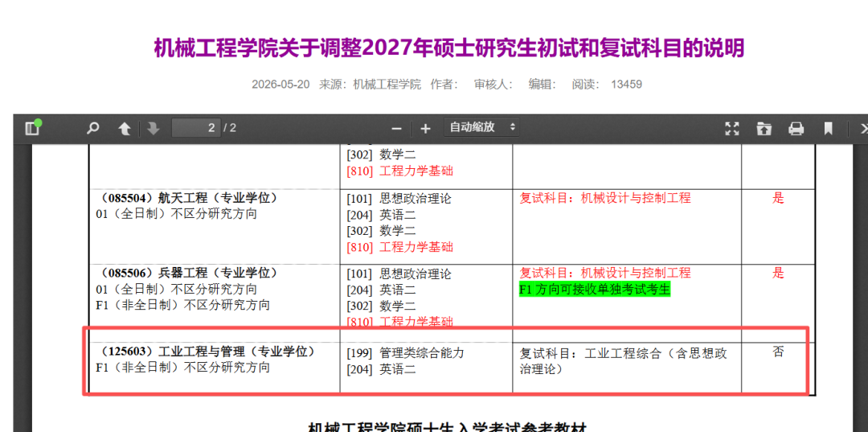Click [204] 英语二 in 工业工程与管理 row
This screenshot has width=868, height=432.
click(381, 369)
